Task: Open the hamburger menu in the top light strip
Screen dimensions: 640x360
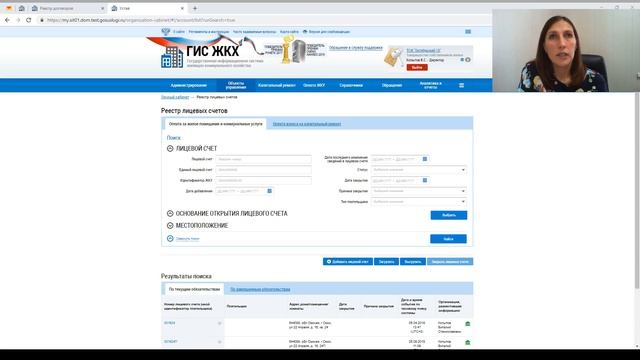Action: pyautogui.click(x=468, y=31)
